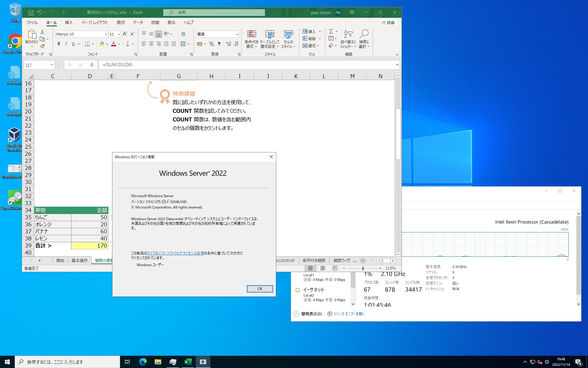Open the font name dropdown Meiryo UI
The width and height of the screenshot is (588, 368).
coord(106,34)
